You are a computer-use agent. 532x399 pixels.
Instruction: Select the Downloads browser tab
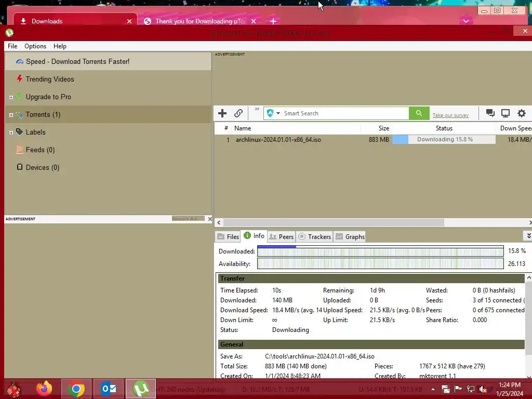point(75,21)
